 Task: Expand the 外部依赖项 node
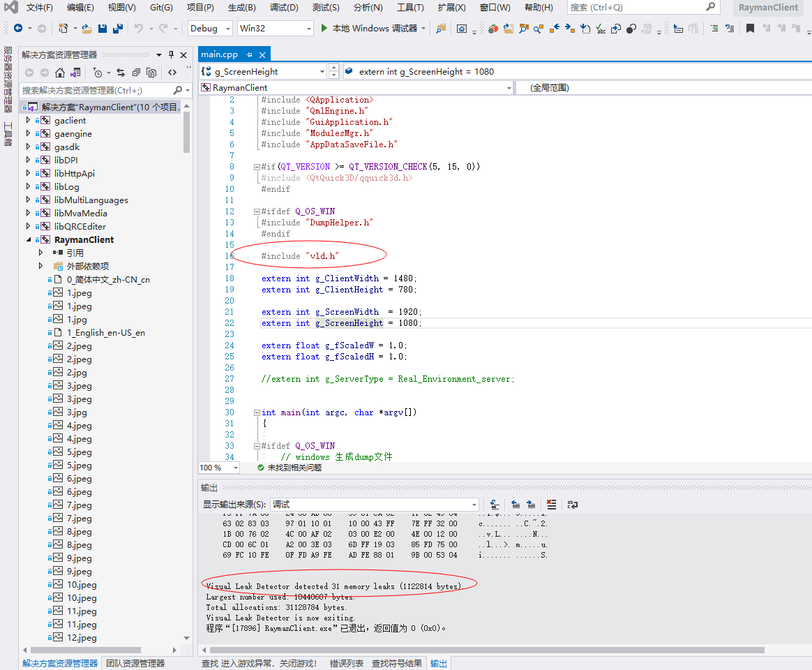[40, 266]
